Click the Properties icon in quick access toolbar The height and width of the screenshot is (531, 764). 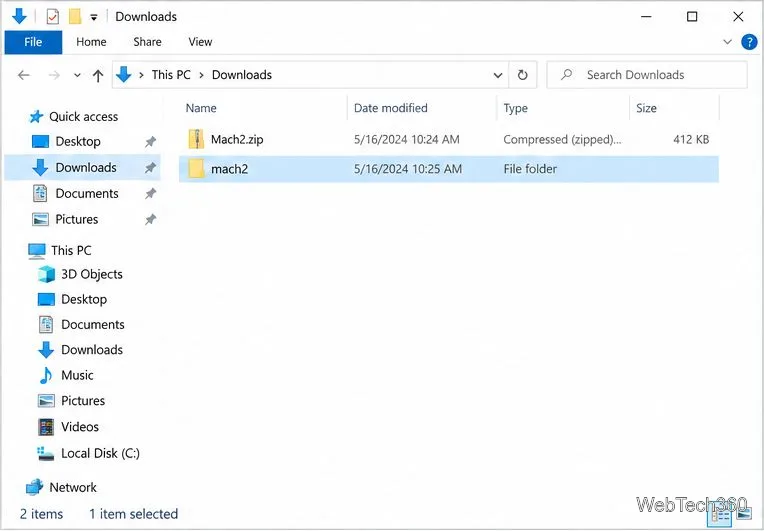(53, 17)
